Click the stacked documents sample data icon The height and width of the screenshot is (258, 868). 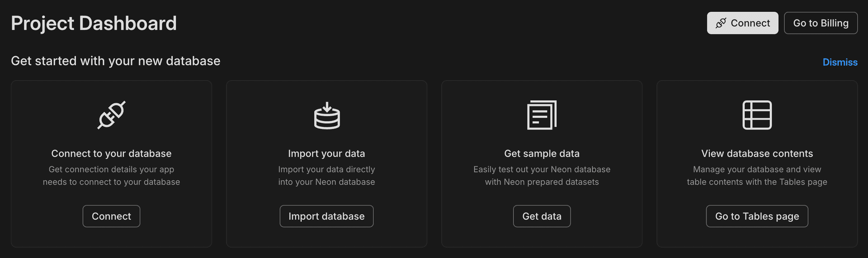[x=542, y=115]
